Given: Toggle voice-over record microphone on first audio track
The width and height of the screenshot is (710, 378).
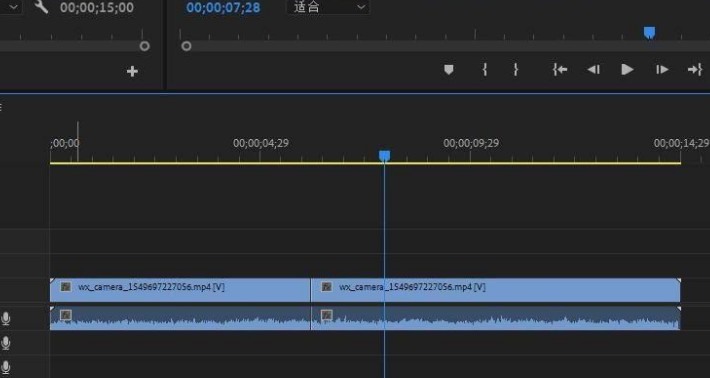Looking at the screenshot, I should point(6,319).
